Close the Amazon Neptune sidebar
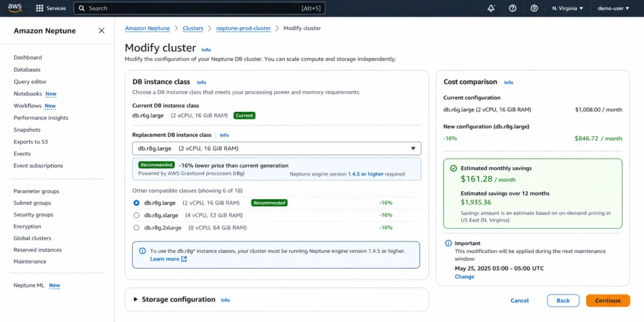This screenshot has height=322, width=644. pos(101,31)
